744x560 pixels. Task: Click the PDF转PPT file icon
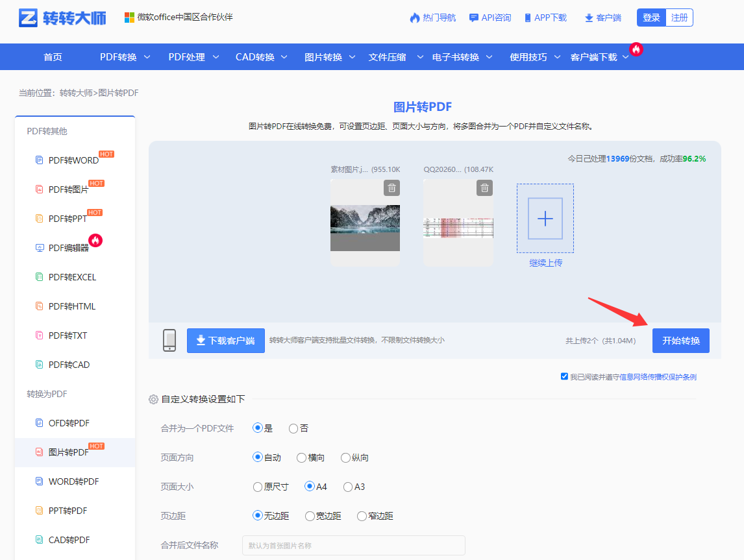click(40, 218)
